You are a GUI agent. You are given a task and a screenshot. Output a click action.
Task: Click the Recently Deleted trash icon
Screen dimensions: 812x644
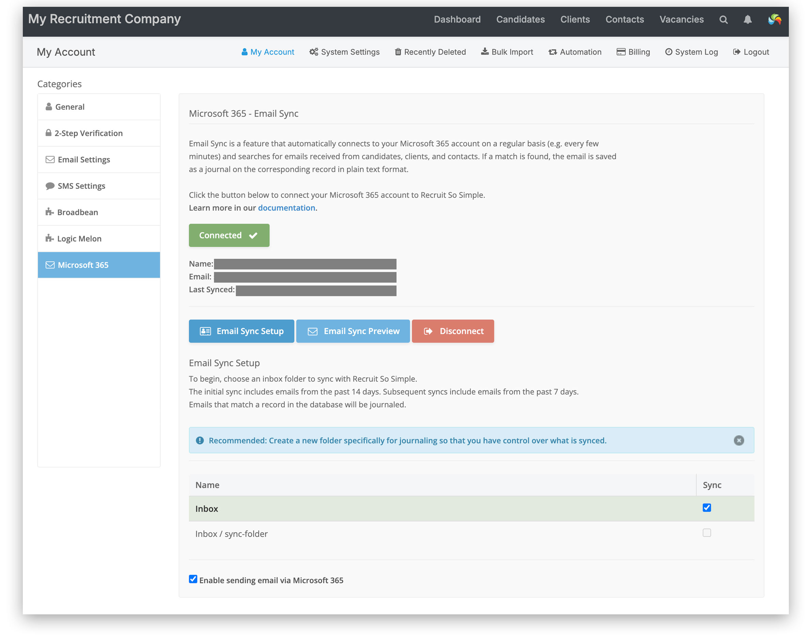click(398, 52)
